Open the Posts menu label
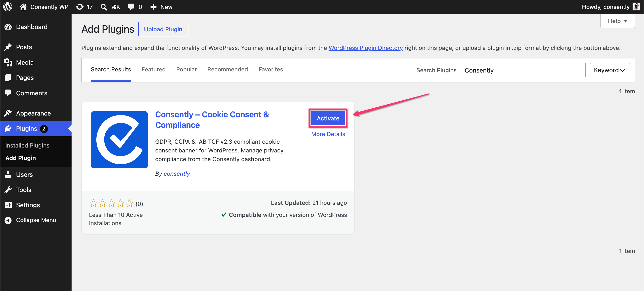Screen dimensions: 644x291 [24, 47]
